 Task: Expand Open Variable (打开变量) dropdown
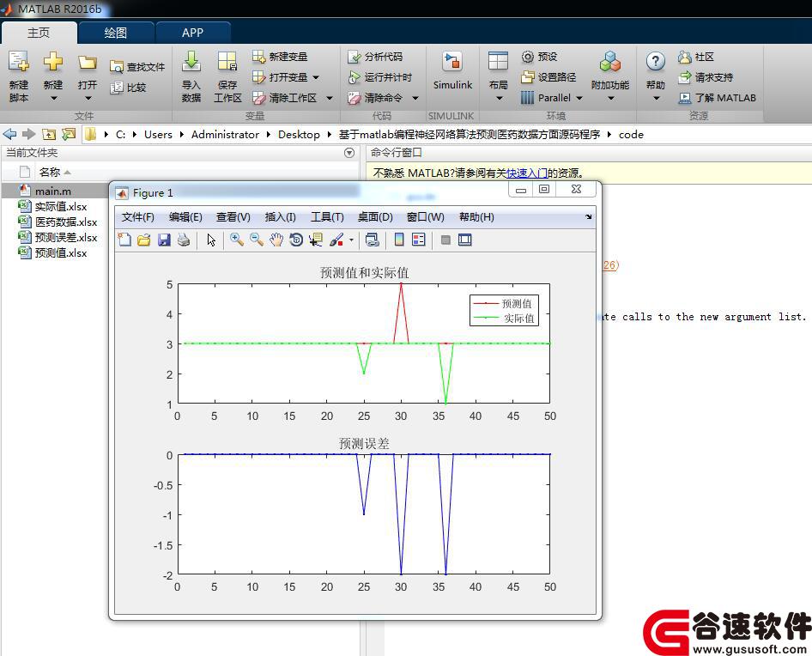pyautogui.click(x=316, y=77)
